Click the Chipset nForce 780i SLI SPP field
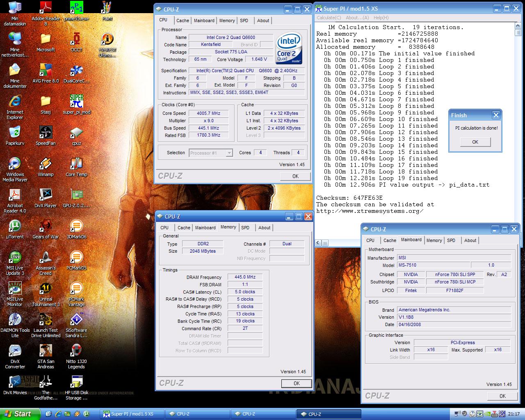This screenshot has height=420, width=525. (x=455, y=274)
